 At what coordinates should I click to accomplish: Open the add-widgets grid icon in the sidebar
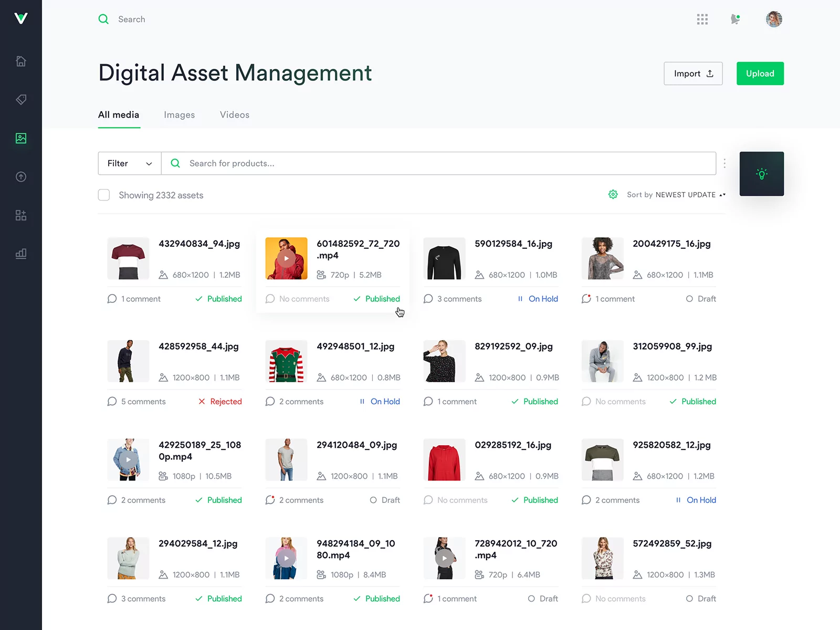click(21, 215)
